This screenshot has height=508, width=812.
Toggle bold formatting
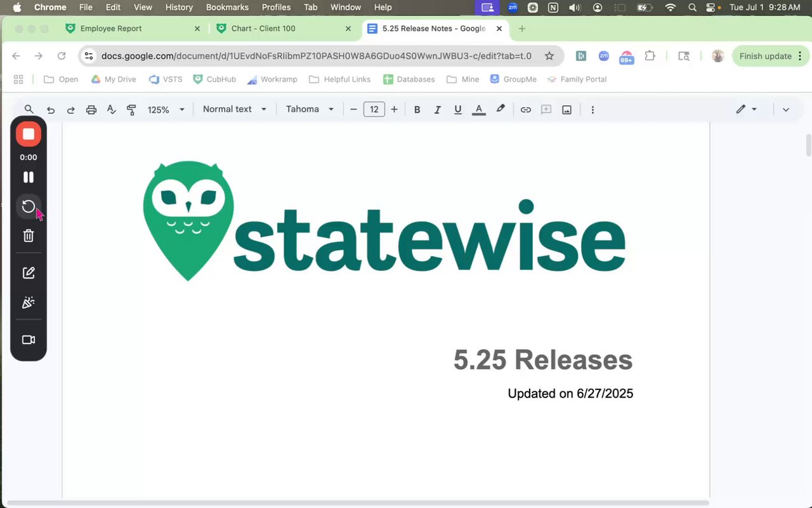coord(417,110)
